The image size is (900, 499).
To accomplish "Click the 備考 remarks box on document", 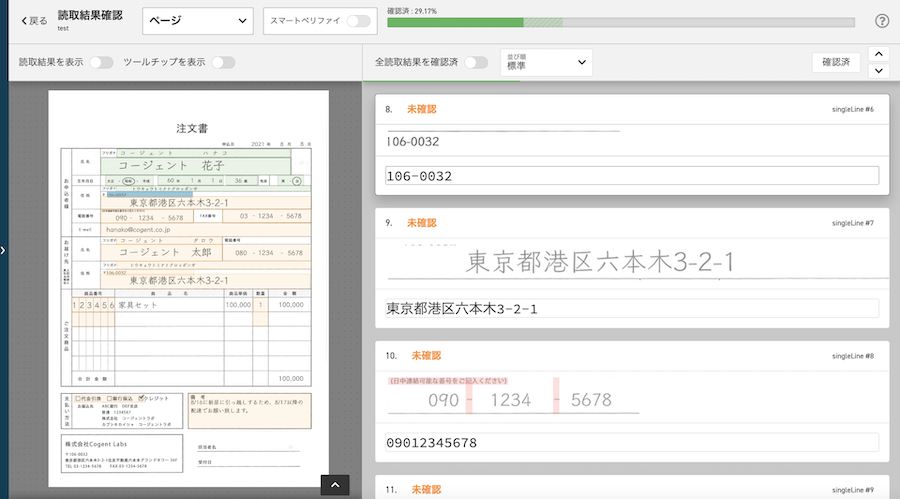I will click(250, 411).
